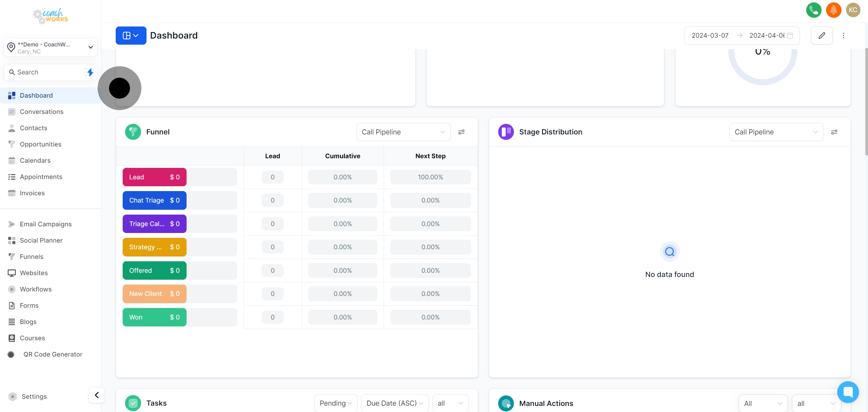Open the orange notifications bell
The width and height of the screenshot is (868, 412).
pyautogui.click(x=833, y=10)
